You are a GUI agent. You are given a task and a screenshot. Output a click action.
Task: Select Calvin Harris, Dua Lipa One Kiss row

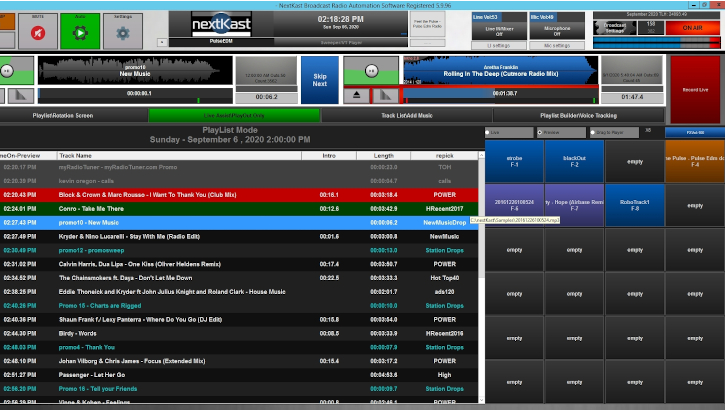(x=239, y=264)
